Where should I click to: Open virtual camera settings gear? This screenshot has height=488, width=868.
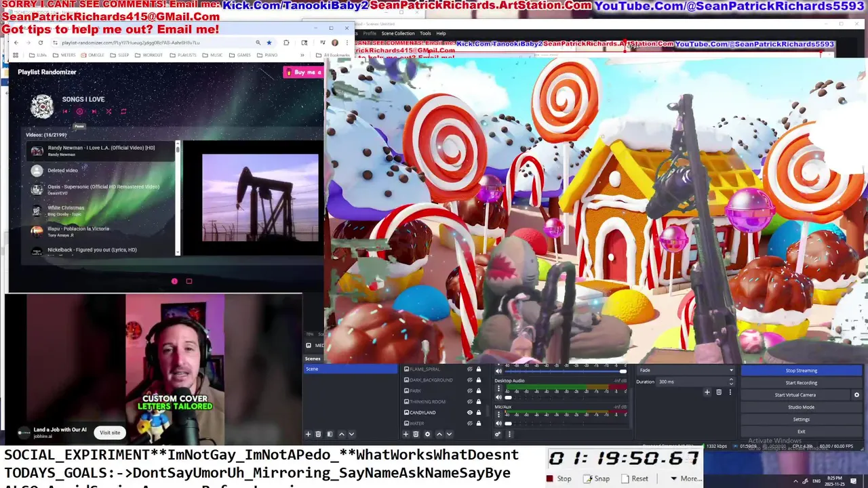[856, 395]
